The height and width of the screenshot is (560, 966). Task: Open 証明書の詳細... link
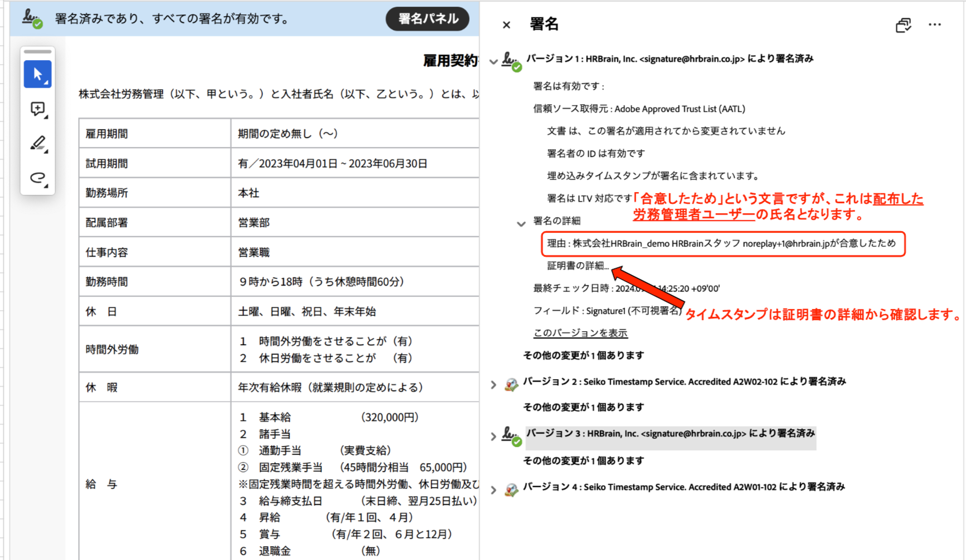tap(578, 266)
